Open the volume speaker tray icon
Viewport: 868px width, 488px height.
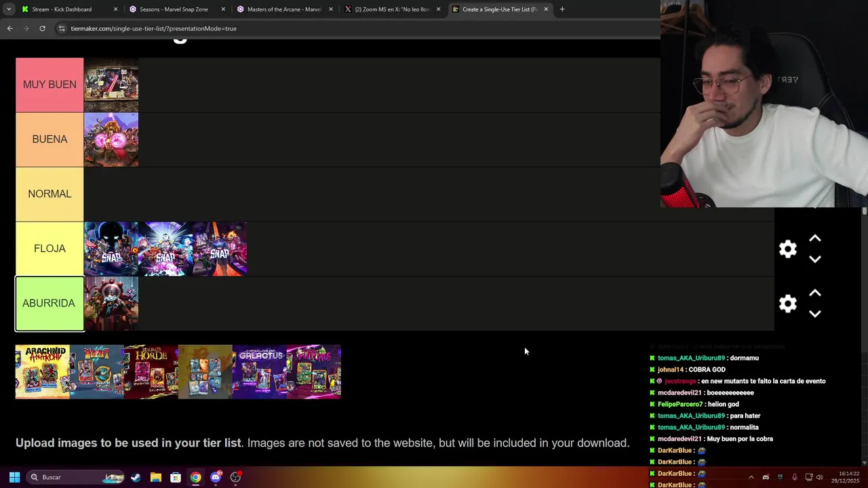tap(820, 477)
